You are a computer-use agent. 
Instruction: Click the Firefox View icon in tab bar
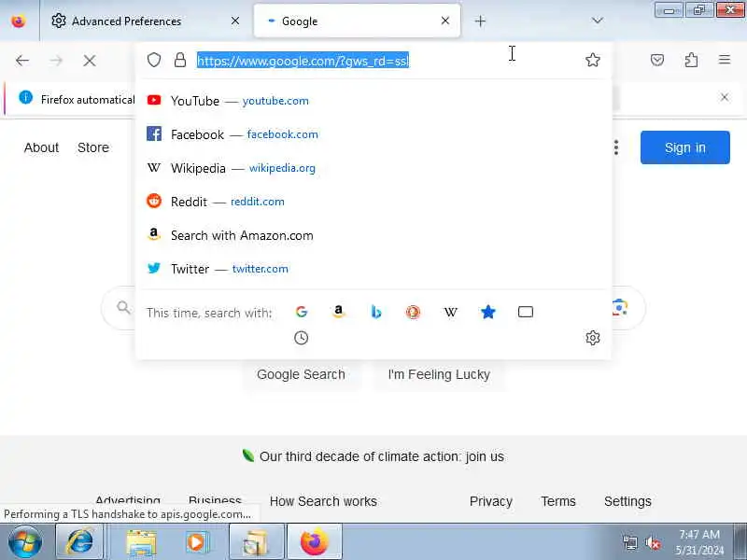tap(18, 21)
